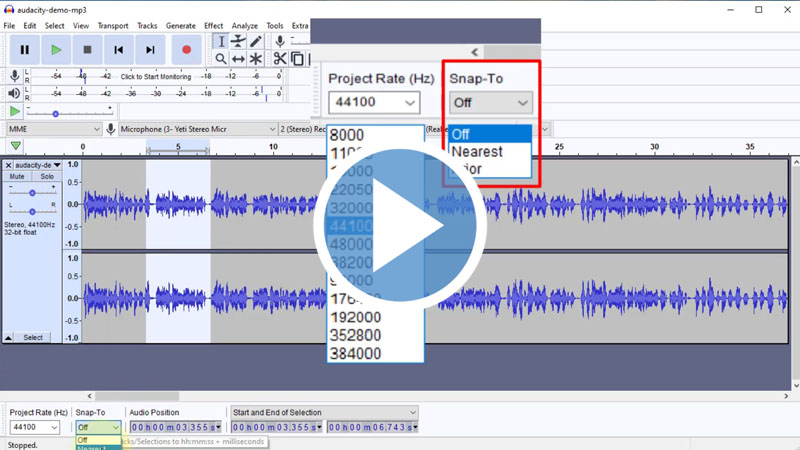The image size is (800, 450).
Task: Collapse the track using bottom-left arrow
Action: [9, 338]
